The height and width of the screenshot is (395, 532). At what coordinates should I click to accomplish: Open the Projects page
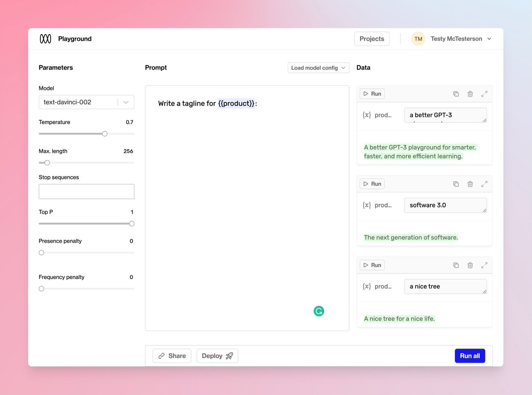pos(372,39)
